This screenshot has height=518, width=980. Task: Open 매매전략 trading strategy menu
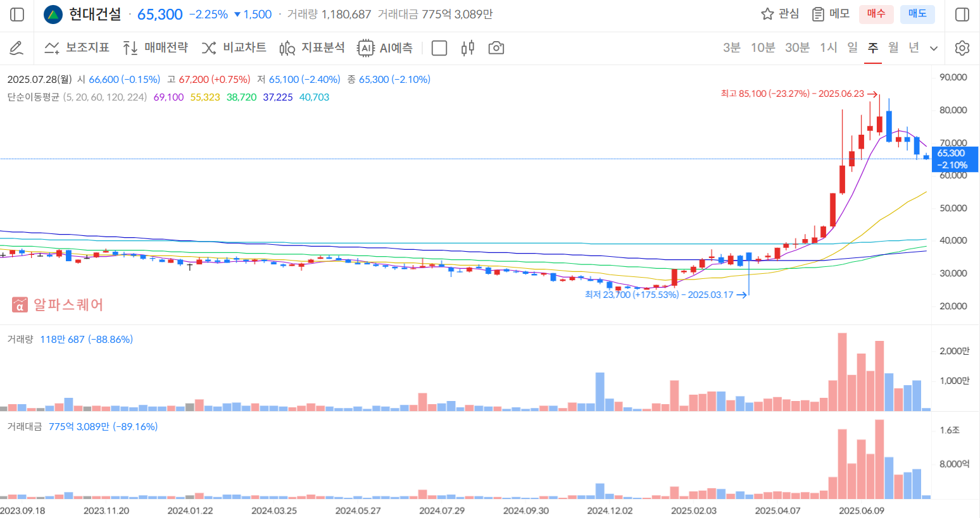[x=155, y=48]
